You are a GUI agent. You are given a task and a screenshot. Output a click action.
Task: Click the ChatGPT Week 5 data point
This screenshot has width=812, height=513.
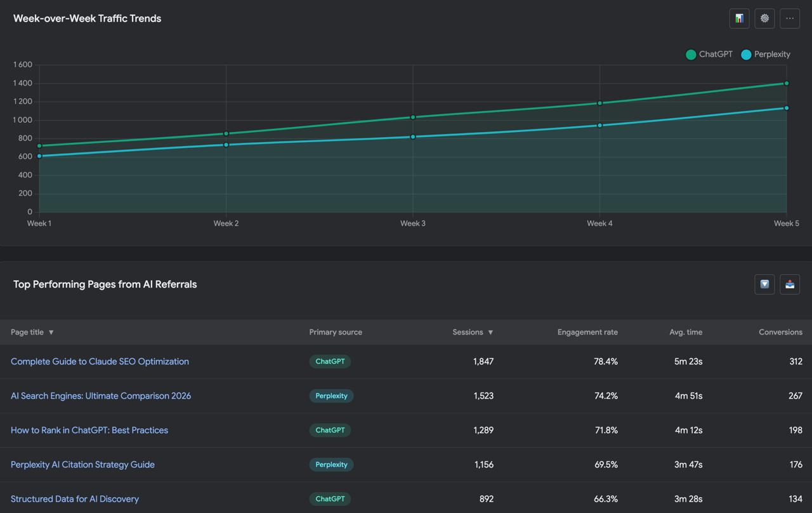[787, 83]
